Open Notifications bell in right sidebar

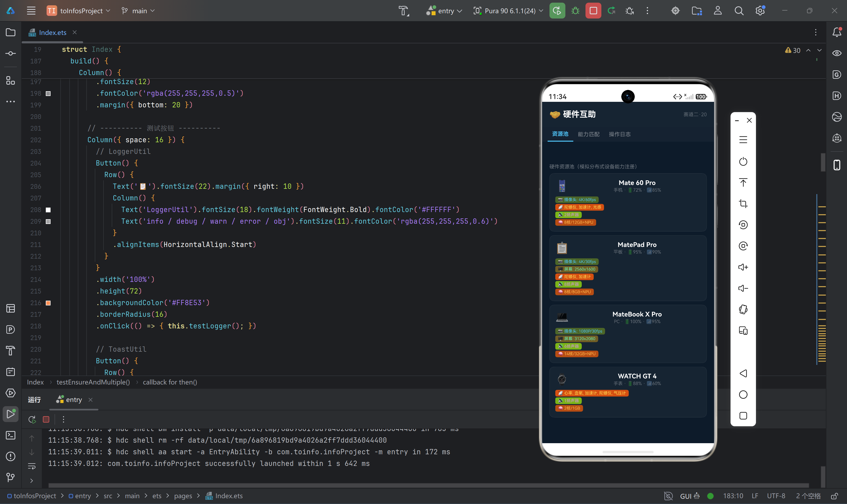pos(837,32)
